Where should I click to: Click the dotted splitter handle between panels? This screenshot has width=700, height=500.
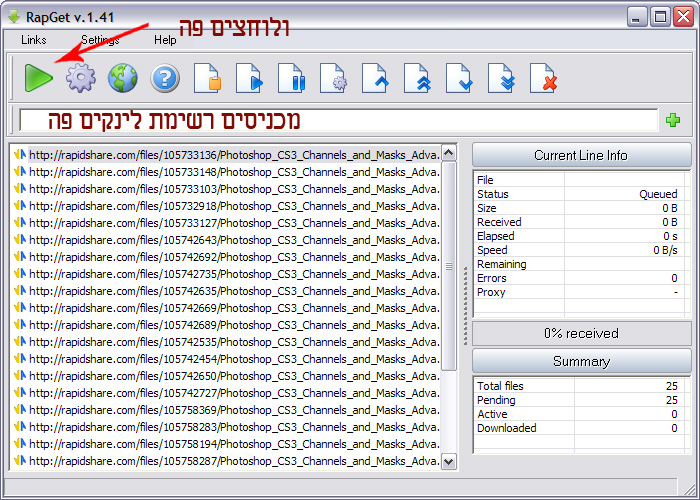click(465, 306)
